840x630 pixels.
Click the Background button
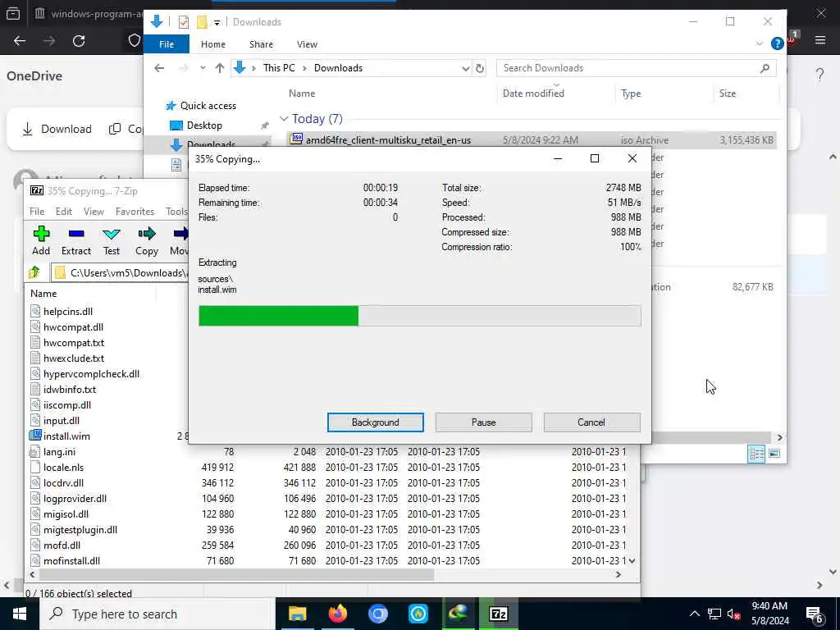[375, 422]
